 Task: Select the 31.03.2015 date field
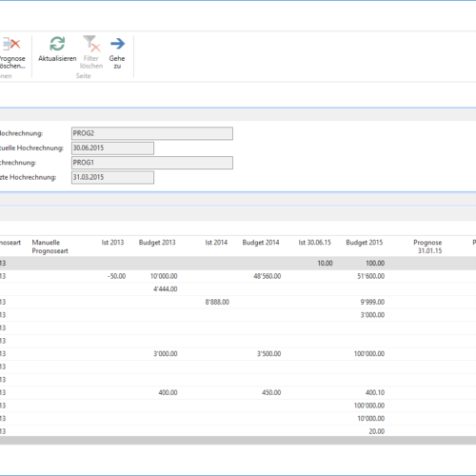point(112,177)
